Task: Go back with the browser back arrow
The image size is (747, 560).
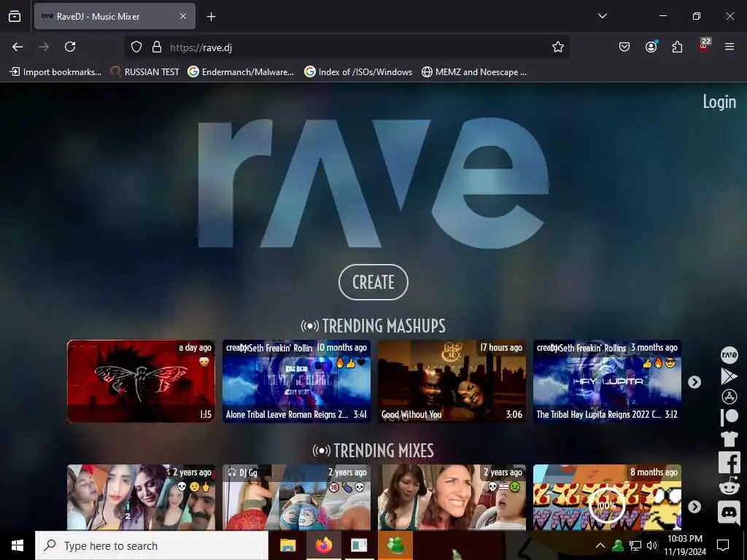Action: point(18,47)
